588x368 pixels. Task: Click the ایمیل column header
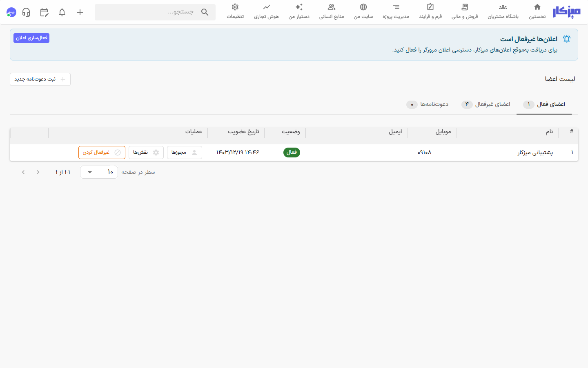[x=395, y=132]
